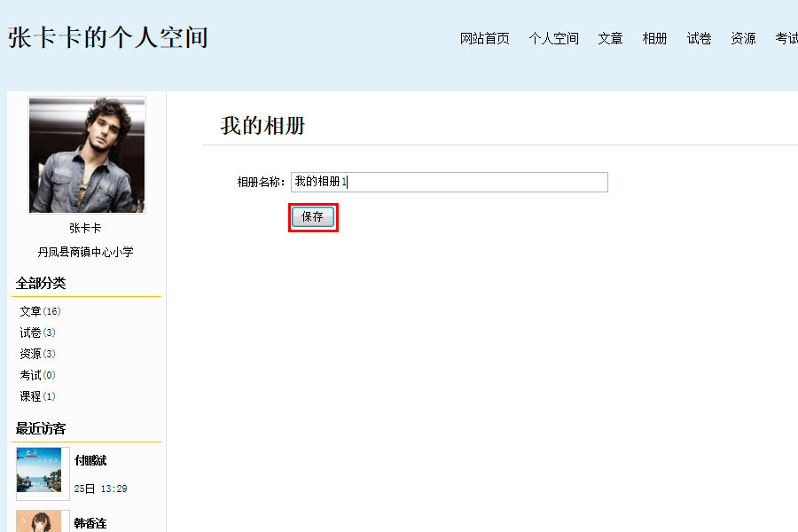This screenshot has width=798, height=532.
Task: Select 文章 in the top navigation bar
Action: pyautogui.click(x=610, y=38)
